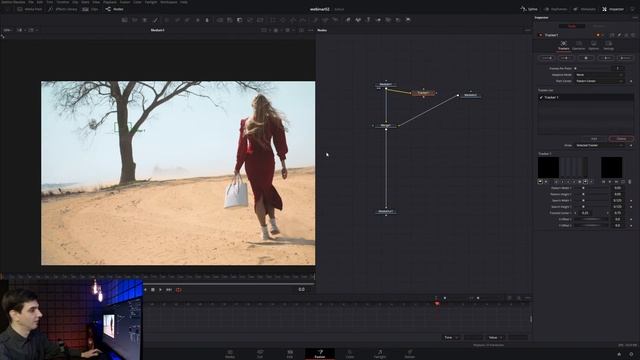Toggle the Clips panel
The image size is (640, 360).
coord(90,9)
